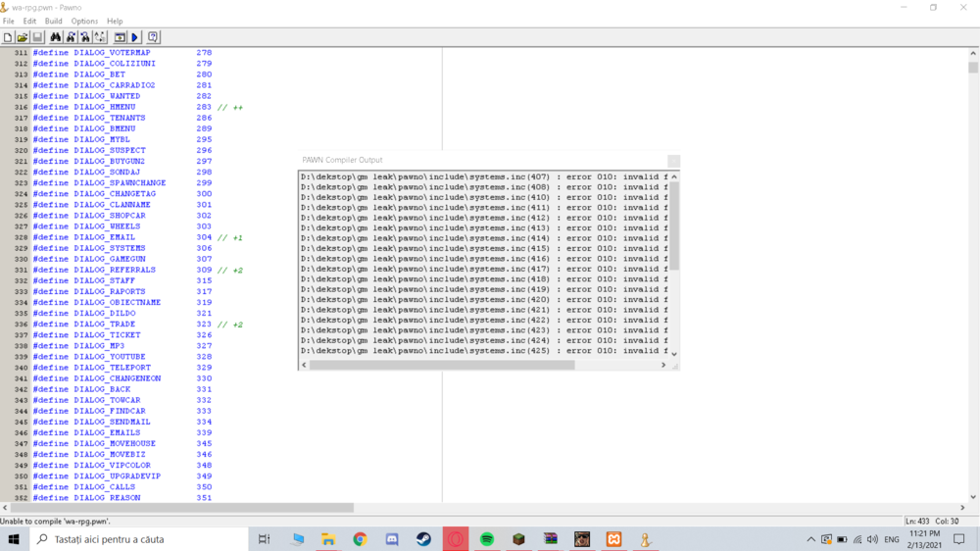Image resolution: width=980 pixels, height=551 pixels.
Task: Open the Build menu
Action: (x=54, y=22)
